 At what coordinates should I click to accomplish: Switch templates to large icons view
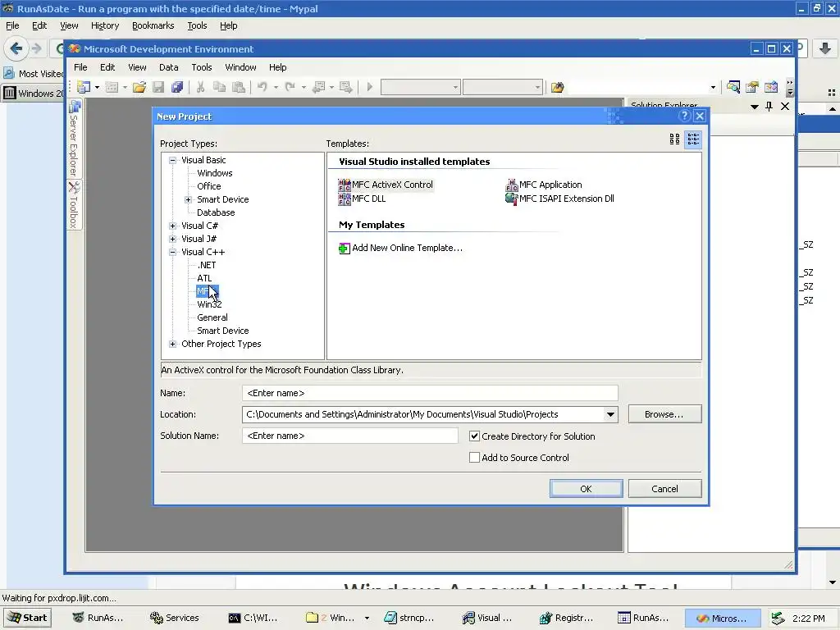coord(674,139)
